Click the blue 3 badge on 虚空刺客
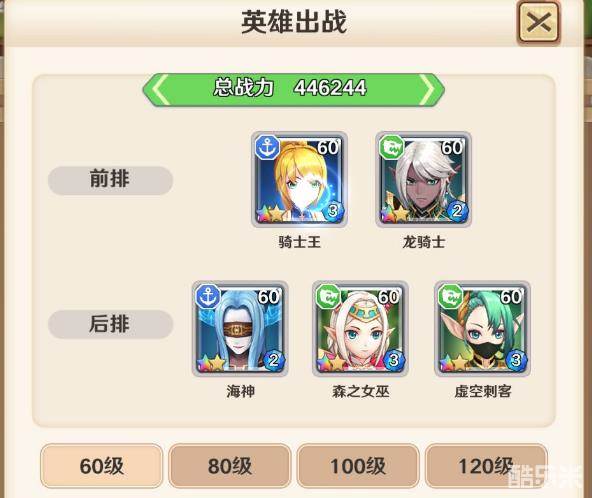Screen dimensions: 592x498 [x=516, y=360]
